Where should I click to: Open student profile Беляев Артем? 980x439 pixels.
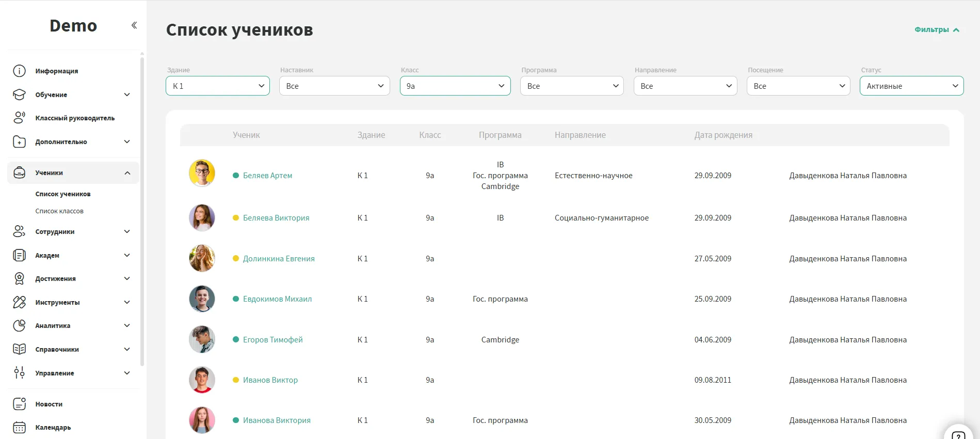coord(267,176)
